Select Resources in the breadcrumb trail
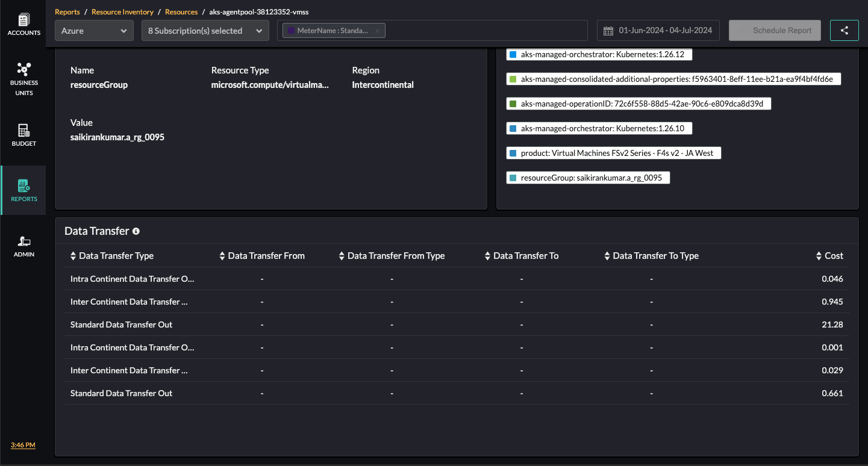The image size is (868, 466). (181, 11)
